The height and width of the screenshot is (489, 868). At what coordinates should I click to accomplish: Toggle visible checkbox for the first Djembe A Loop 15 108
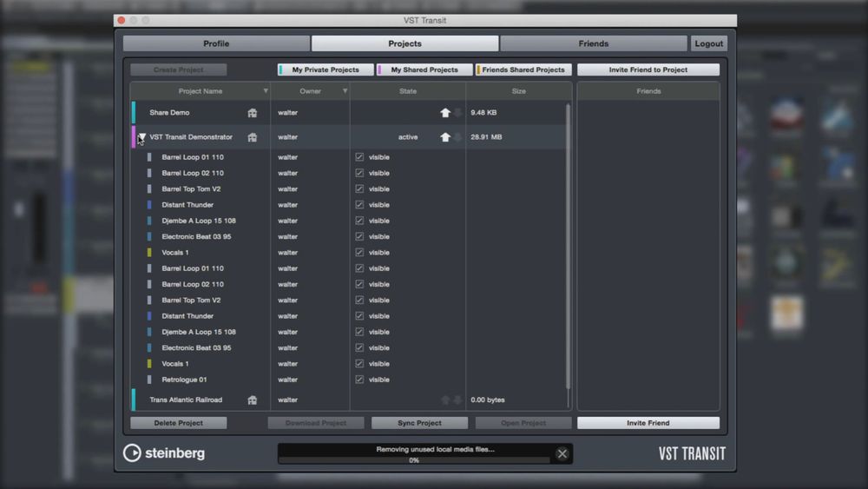pos(360,221)
